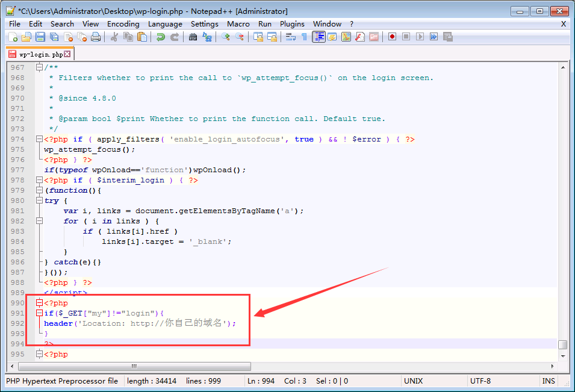This screenshot has height=392, width=575.
Task: Open the Settings menu
Action: point(205,24)
